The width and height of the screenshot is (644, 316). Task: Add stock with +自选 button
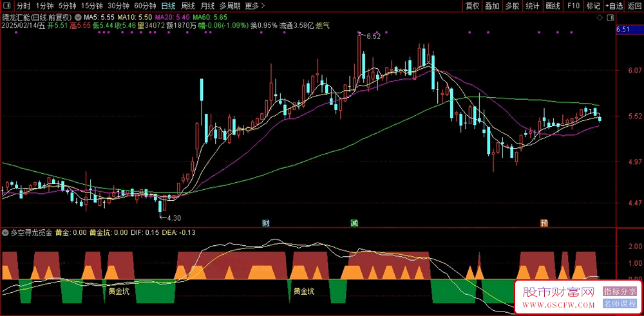coord(614,6)
